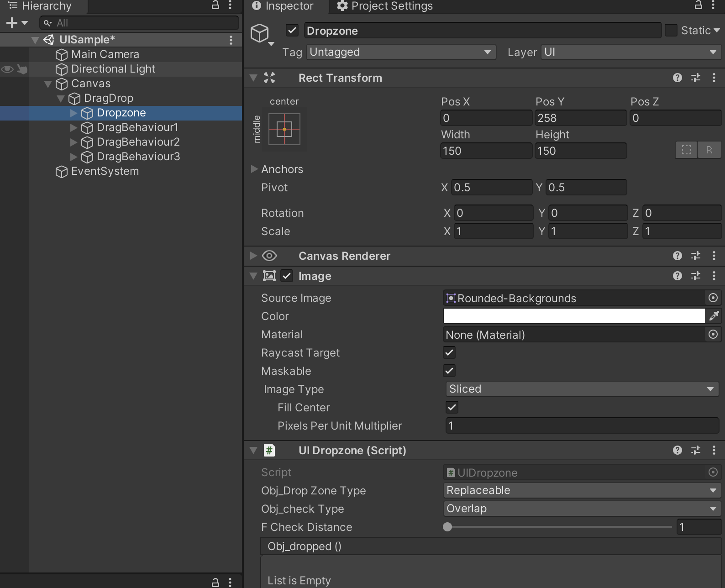Open the Tag dropdown
725x588 pixels.
tap(401, 52)
